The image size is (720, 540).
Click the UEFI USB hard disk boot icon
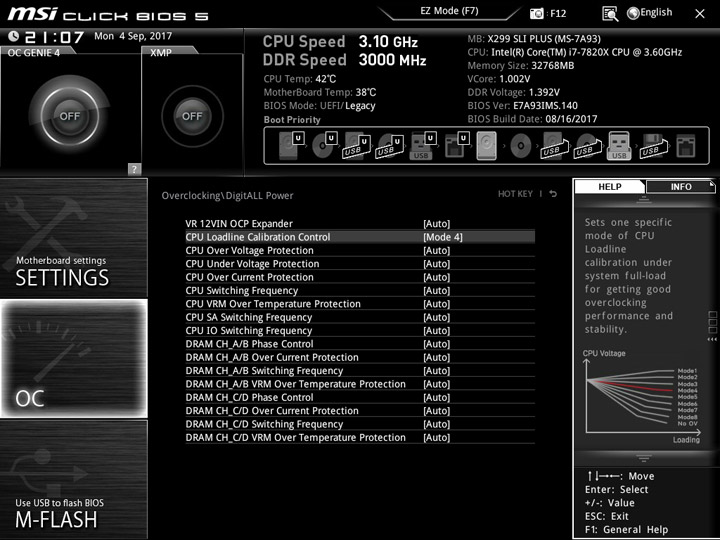(357, 146)
